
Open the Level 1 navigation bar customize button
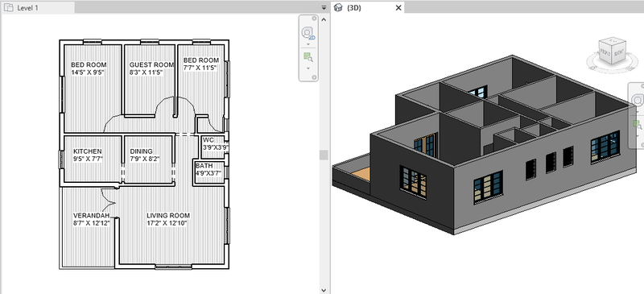[314, 77]
